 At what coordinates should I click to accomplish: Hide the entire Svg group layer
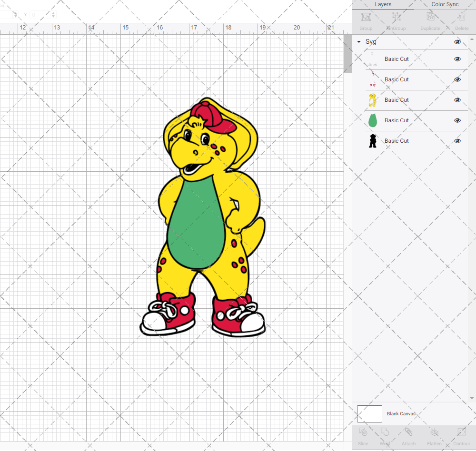point(457,42)
